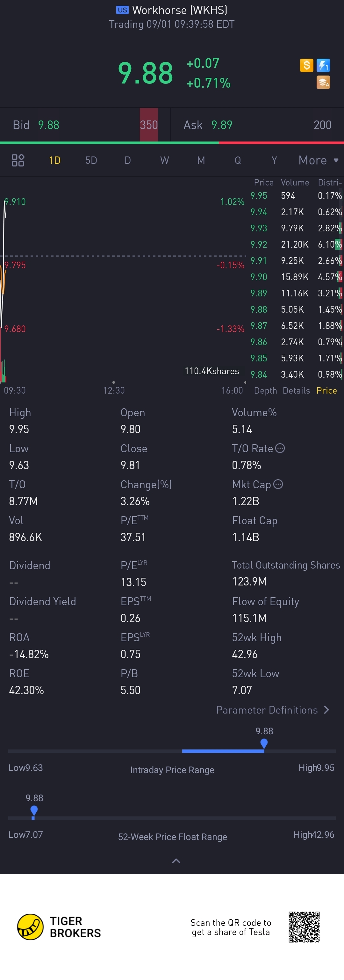
Task: Open the chart layout grid icon
Action: click(18, 160)
